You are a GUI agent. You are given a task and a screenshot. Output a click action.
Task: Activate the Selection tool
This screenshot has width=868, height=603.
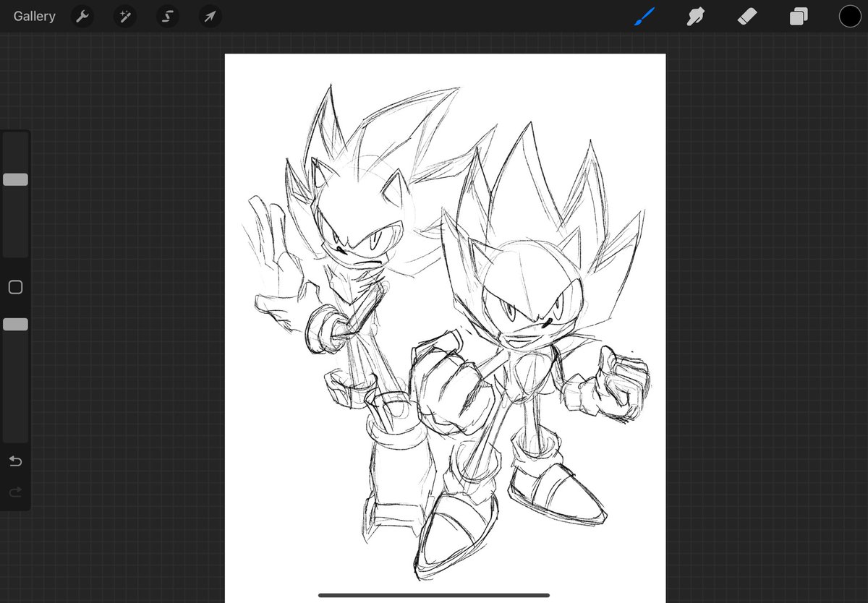point(167,16)
